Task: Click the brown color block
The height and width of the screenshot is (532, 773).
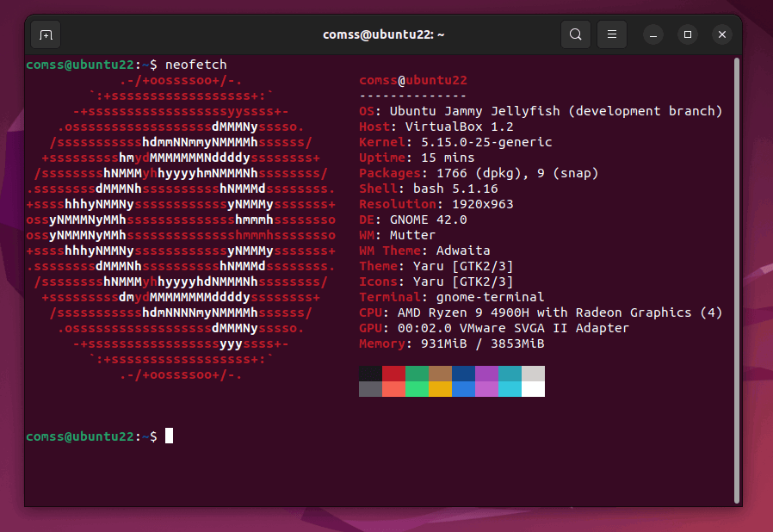Action: (440, 374)
